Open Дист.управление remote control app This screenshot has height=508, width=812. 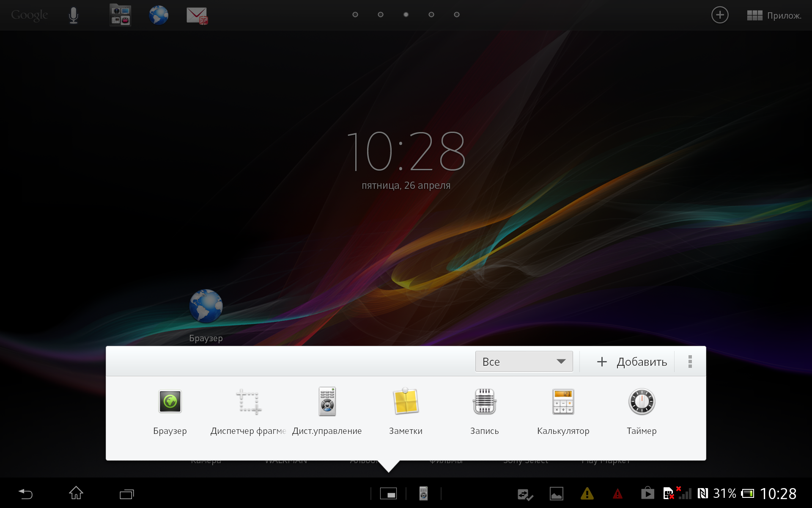tap(327, 401)
